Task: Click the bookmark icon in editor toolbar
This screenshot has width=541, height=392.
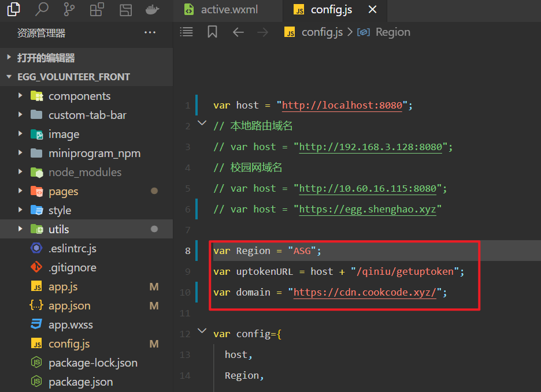Action: click(212, 32)
